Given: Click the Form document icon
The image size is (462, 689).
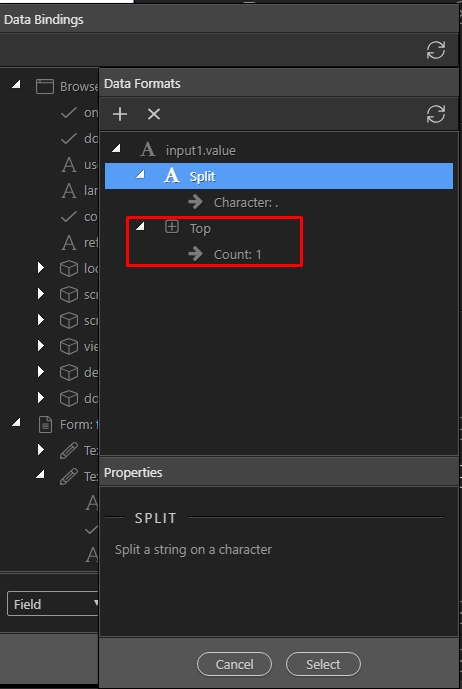Looking at the screenshot, I should tap(45, 425).
